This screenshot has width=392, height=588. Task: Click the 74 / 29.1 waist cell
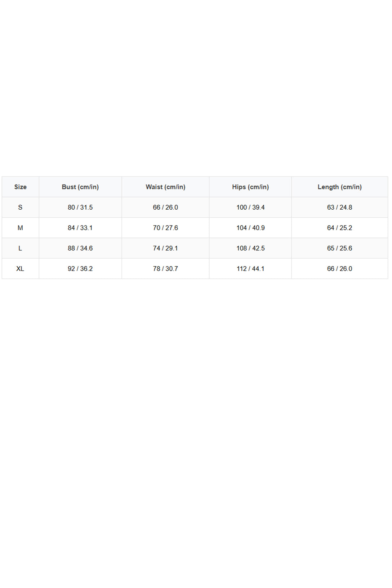pos(165,248)
